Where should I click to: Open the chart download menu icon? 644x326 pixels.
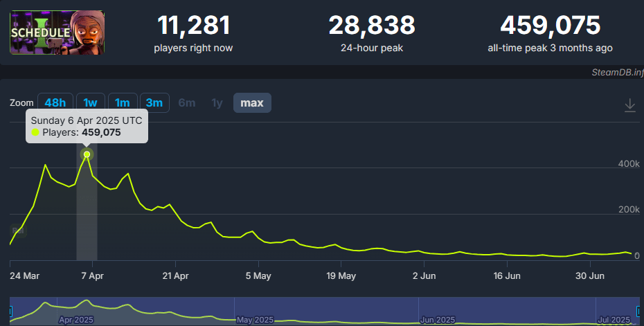pos(630,105)
